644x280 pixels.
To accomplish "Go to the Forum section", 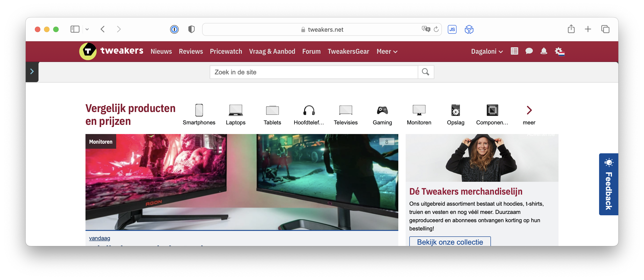I will pos(311,51).
